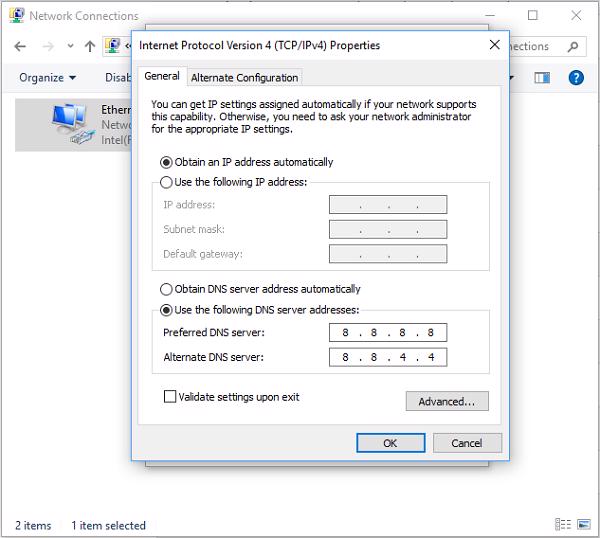Open the Organize dropdown menu

pyautogui.click(x=47, y=77)
